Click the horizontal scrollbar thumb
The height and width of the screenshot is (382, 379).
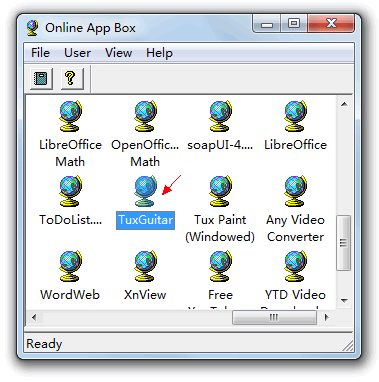pos(274,317)
